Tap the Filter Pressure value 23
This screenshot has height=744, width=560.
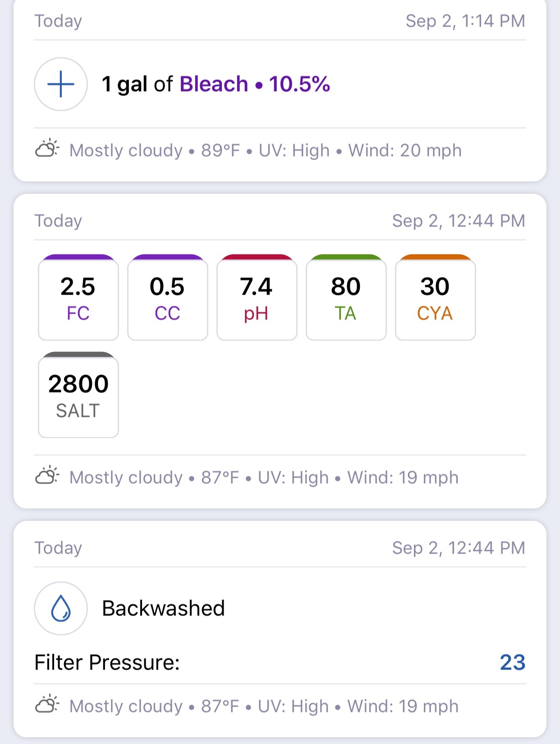[513, 662]
